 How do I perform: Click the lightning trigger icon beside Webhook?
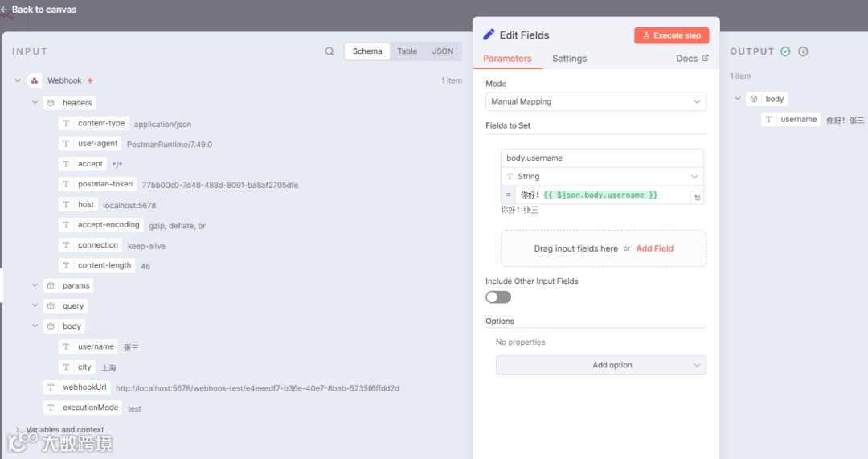coord(90,81)
